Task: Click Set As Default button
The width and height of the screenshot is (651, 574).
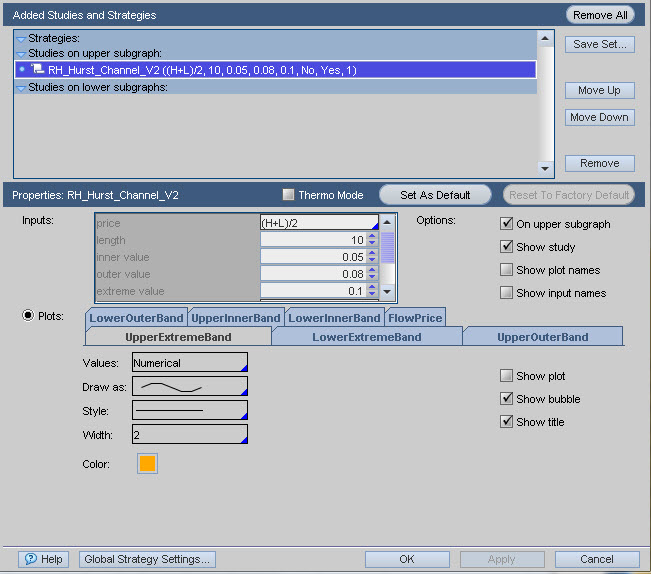Action: [435, 195]
